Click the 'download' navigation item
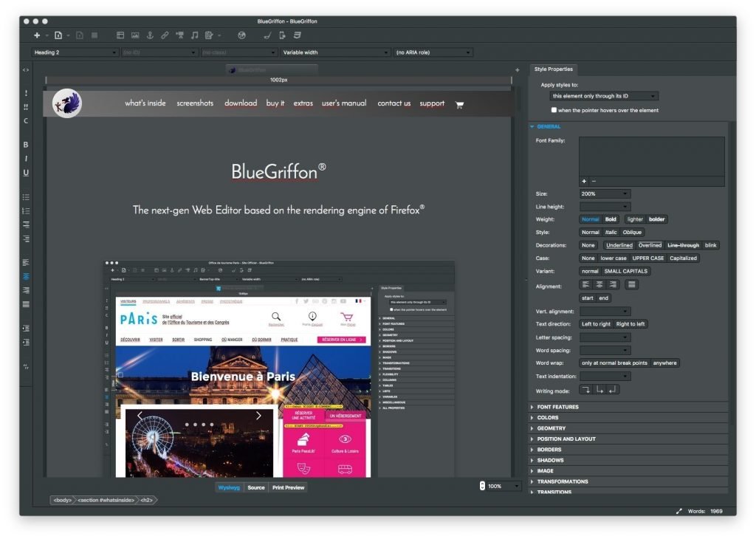 [241, 103]
